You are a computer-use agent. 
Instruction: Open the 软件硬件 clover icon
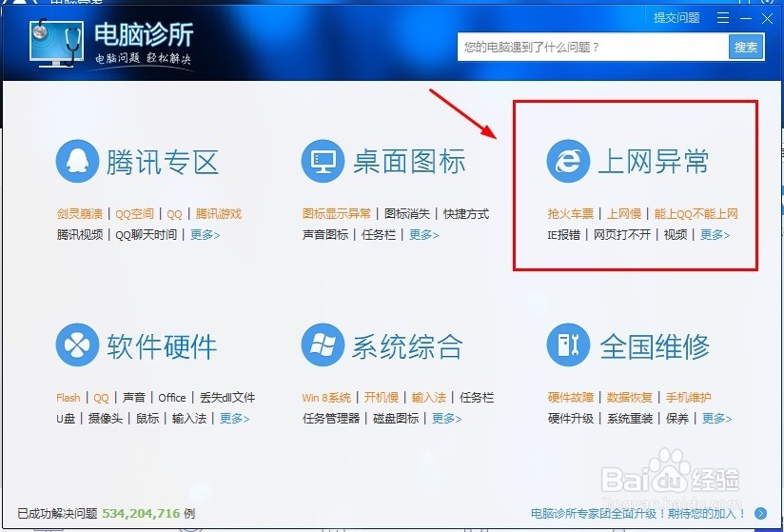77,345
